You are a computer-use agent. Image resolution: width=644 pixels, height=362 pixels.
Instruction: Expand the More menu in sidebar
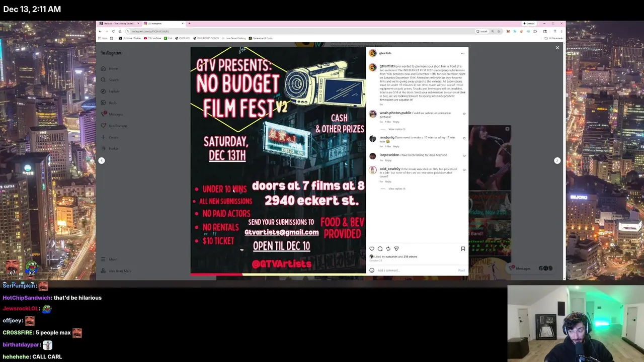[109, 259]
